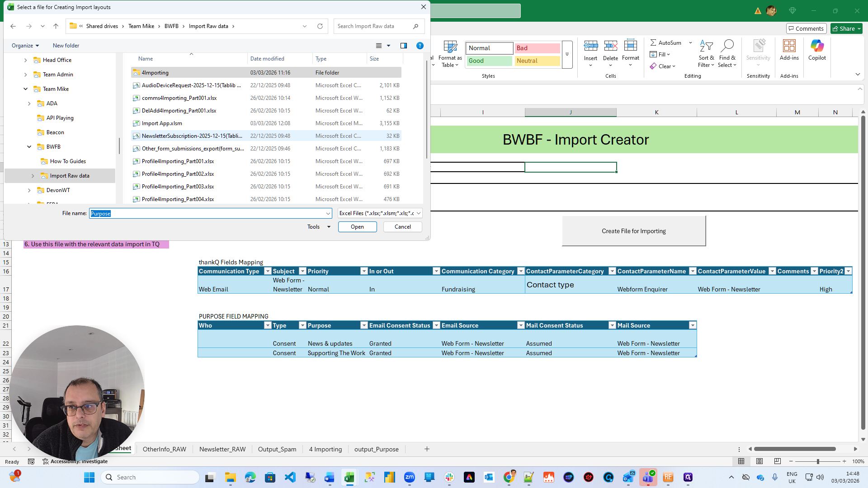Select the Import App.xlsm file

tap(162, 123)
